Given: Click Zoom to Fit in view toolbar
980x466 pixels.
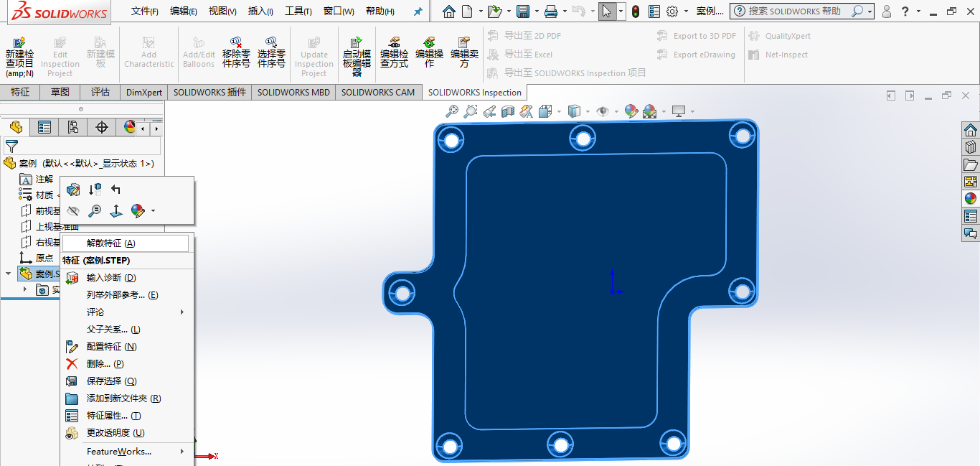Looking at the screenshot, I should (x=452, y=111).
